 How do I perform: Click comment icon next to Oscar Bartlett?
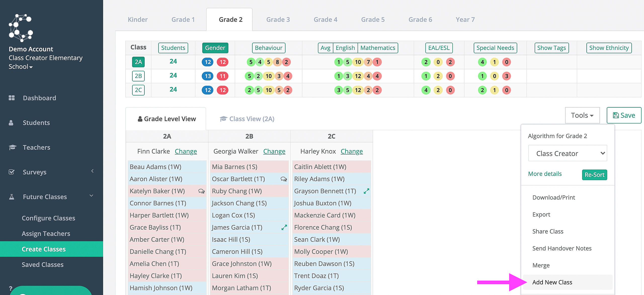(x=284, y=179)
